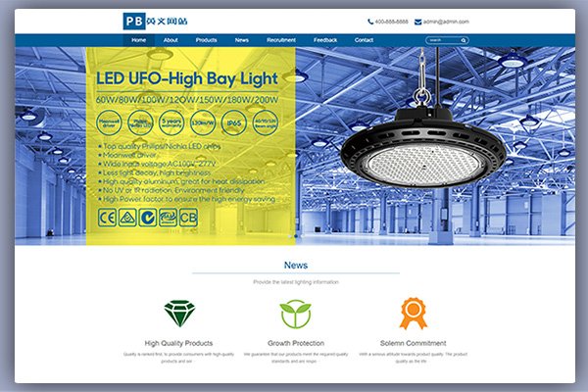Click the blue News section title

[296, 266]
